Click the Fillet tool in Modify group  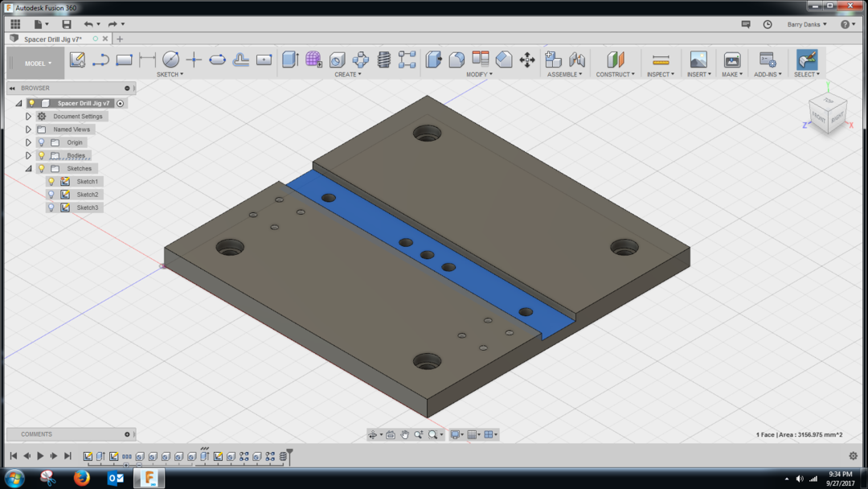point(457,60)
